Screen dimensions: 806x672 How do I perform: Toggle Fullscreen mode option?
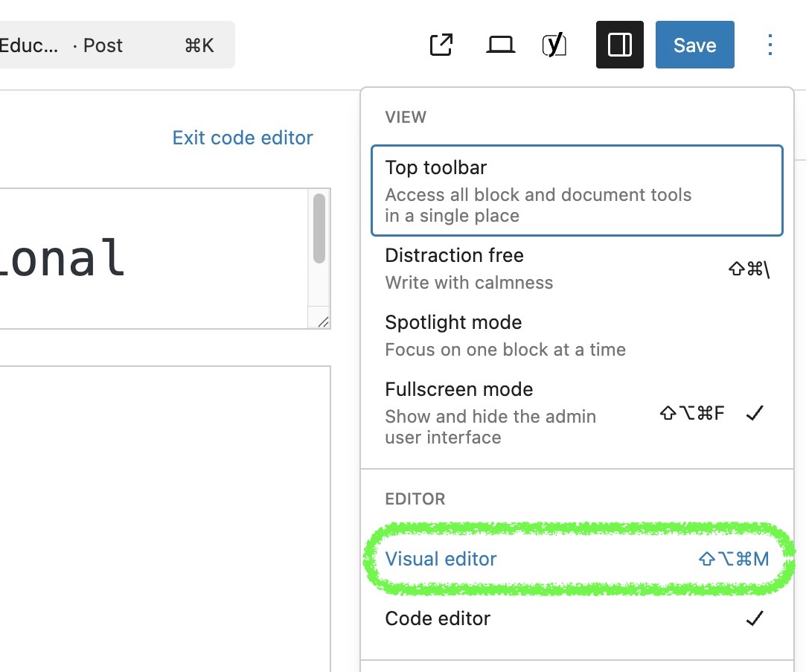[x=577, y=413]
